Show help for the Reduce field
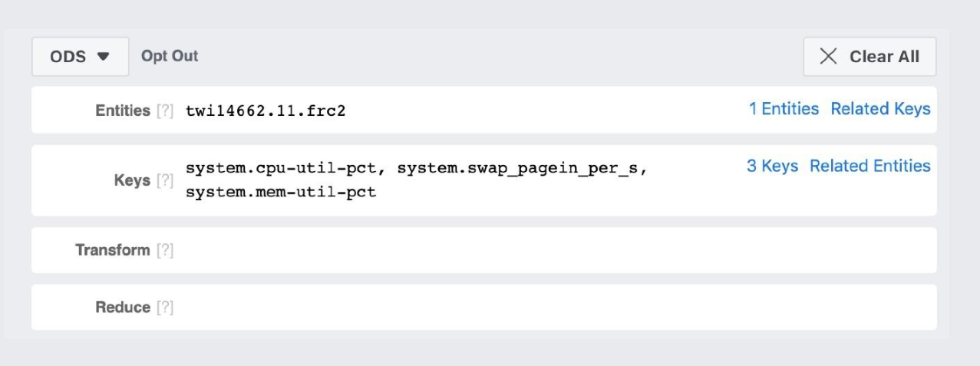 pyautogui.click(x=165, y=308)
